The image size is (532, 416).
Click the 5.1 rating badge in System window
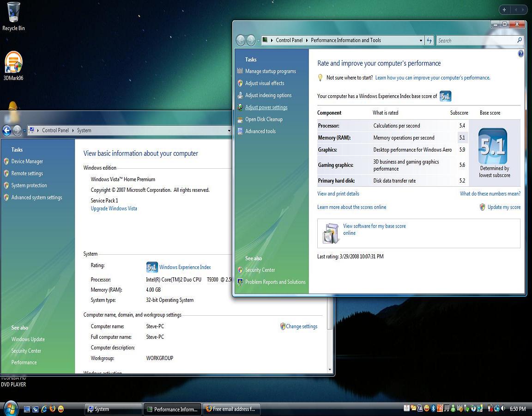151,267
